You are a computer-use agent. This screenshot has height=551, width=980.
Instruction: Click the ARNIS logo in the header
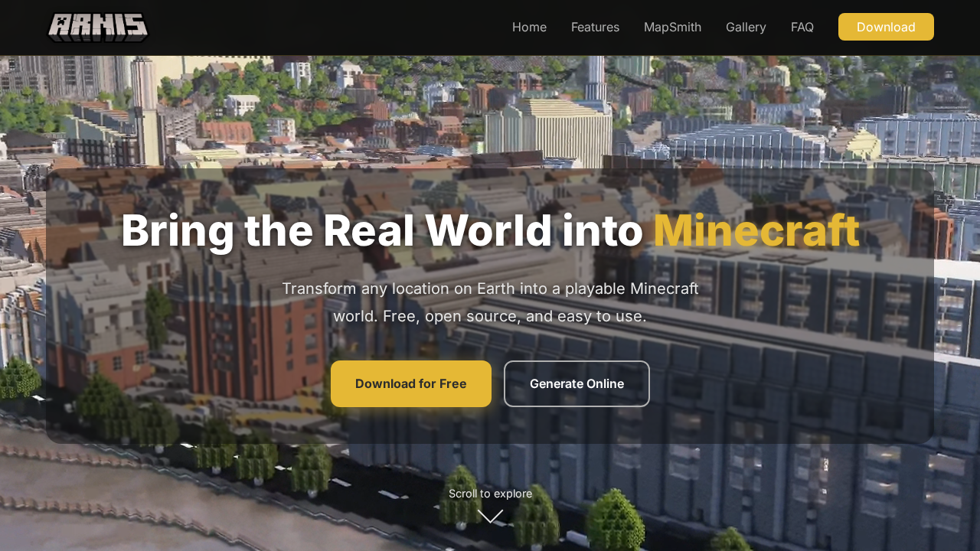point(97,27)
